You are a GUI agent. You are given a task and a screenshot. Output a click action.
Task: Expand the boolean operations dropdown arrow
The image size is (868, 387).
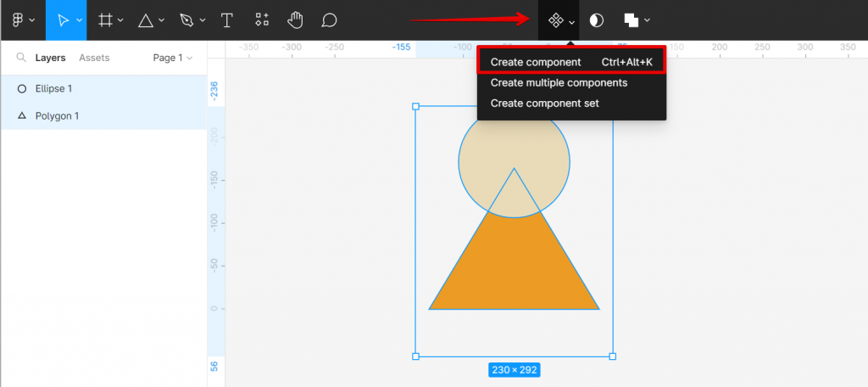point(648,20)
